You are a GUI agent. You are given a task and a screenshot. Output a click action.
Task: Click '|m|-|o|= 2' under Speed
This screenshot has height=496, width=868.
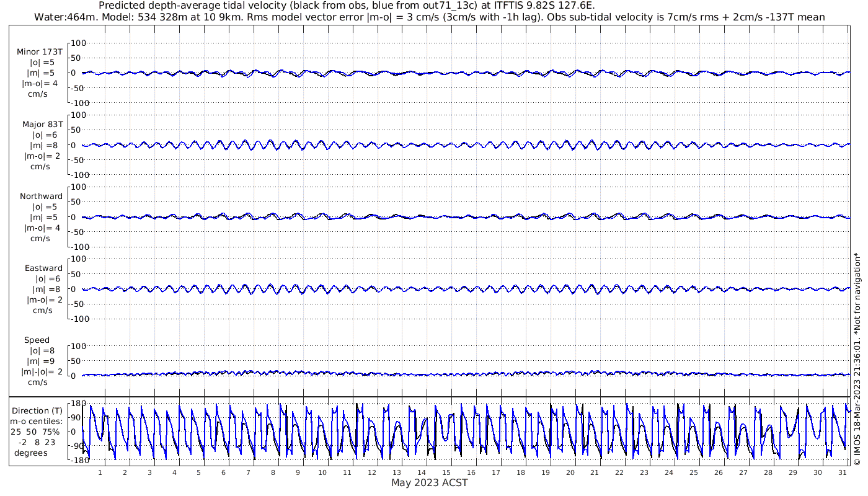point(42,372)
